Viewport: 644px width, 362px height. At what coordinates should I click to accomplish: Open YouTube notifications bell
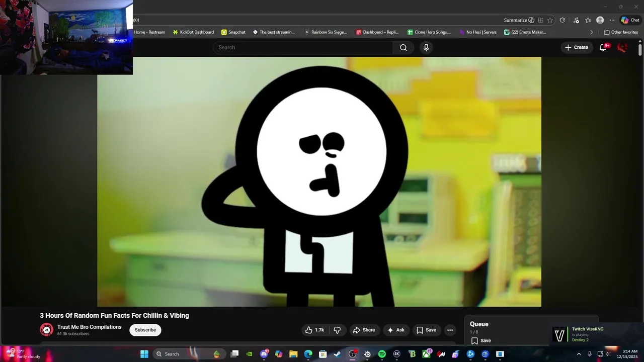point(603,47)
